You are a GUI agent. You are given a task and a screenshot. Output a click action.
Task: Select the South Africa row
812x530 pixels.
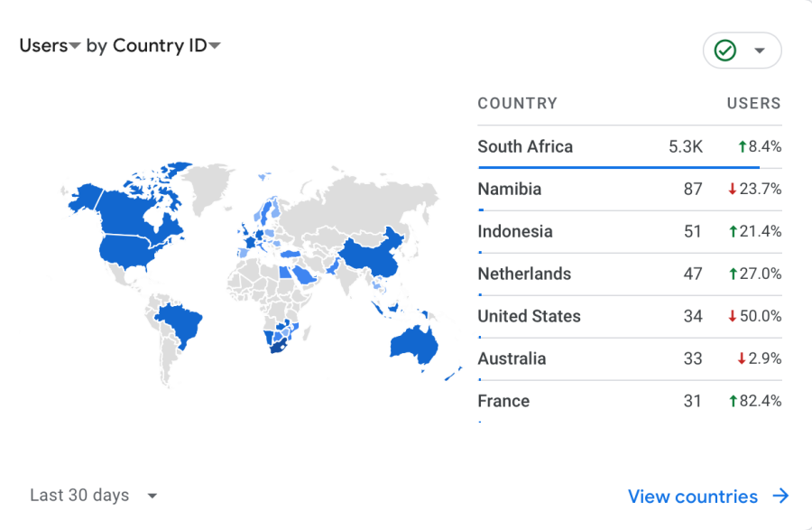pyautogui.click(x=629, y=146)
